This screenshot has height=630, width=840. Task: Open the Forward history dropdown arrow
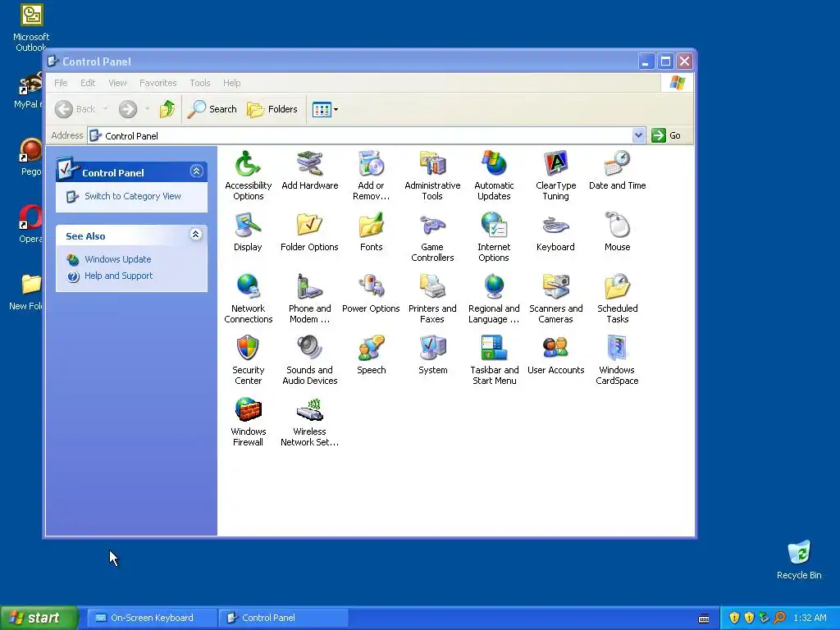147,109
